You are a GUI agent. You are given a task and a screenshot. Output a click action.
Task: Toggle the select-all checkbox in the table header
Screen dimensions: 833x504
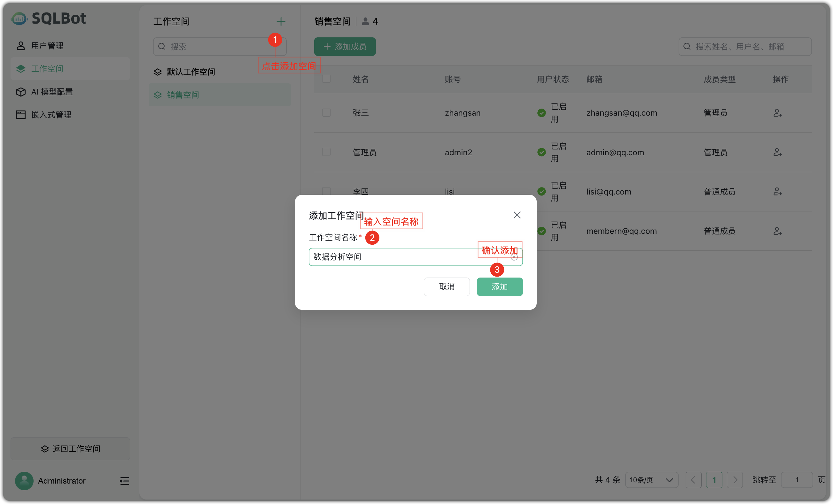click(x=326, y=79)
